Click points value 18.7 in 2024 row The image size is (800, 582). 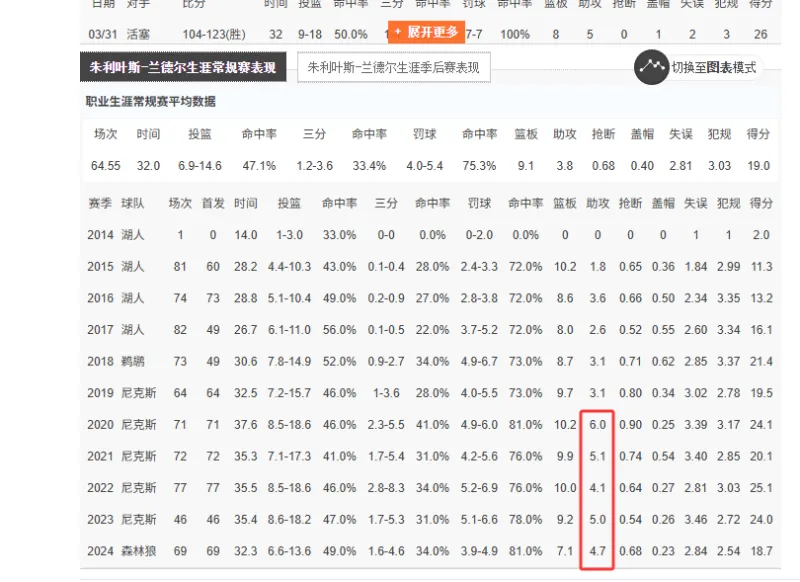pos(761,551)
